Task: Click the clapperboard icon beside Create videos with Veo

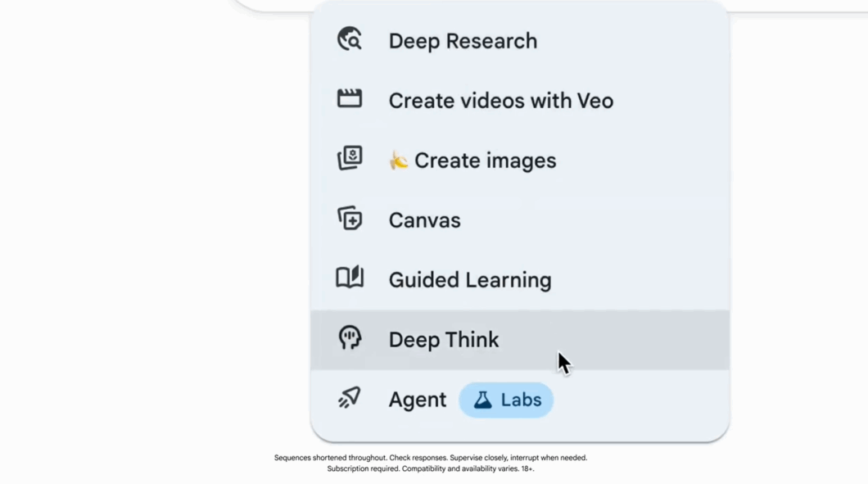Action: click(x=350, y=99)
